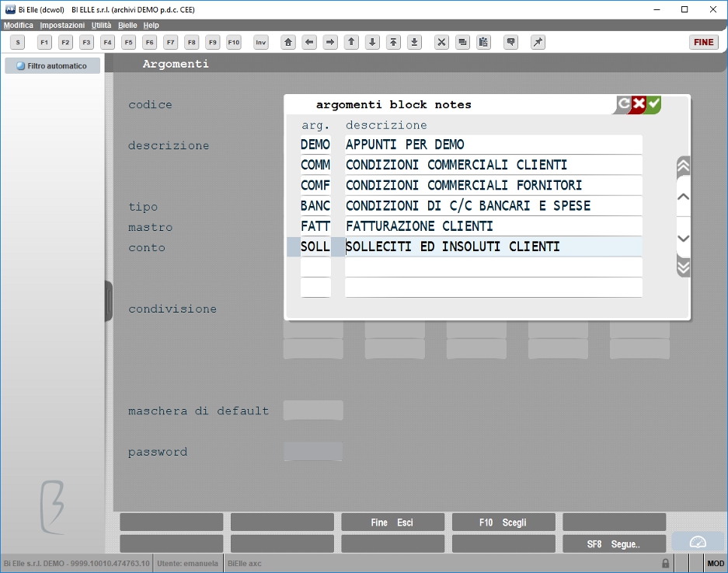Click the refresh icon in argomenti dialog
The image size is (728, 573).
point(624,103)
